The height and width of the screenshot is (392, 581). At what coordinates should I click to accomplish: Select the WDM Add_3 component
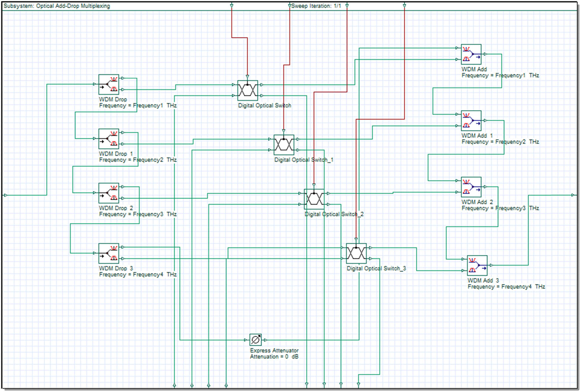click(477, 265)
